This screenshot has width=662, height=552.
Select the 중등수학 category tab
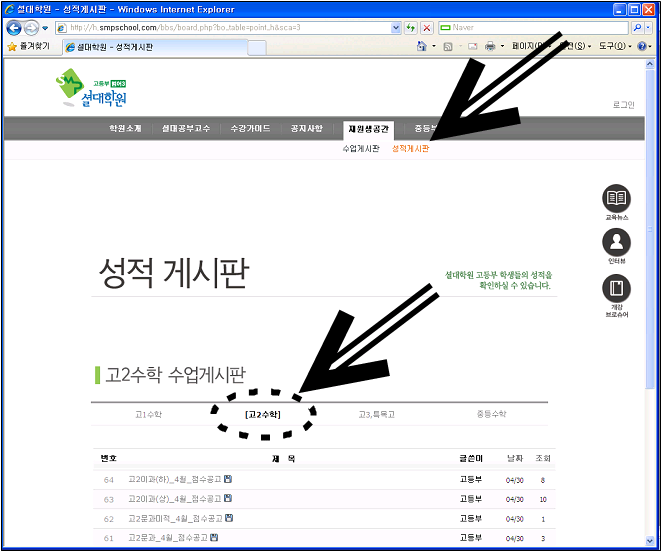click(491, 414)
